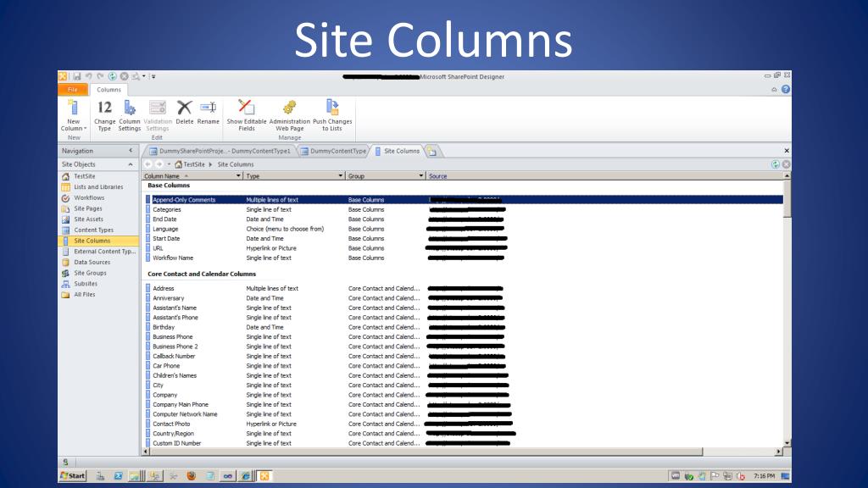This screenshot has height=488, width=868.
Task: Click the Change Type ribbon button
Action: (104, 115)
